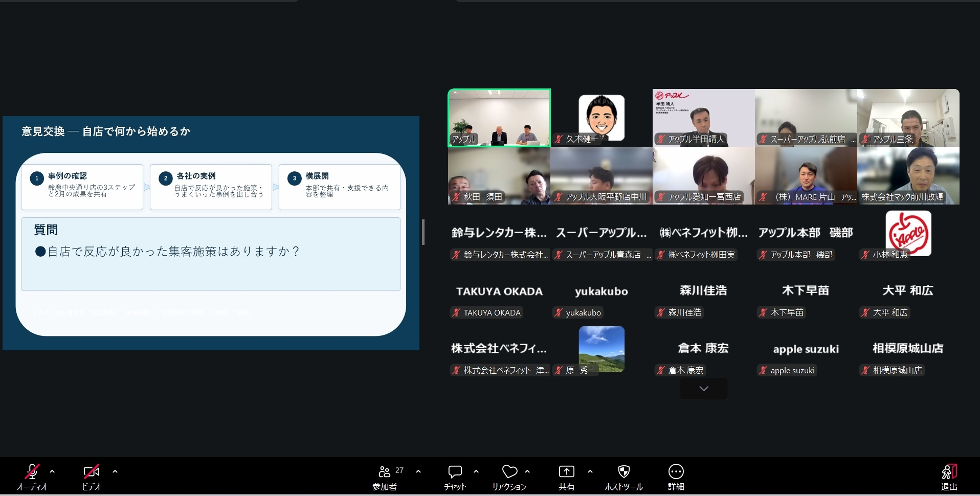Click the large 倉本 康宏 name tile
The height and width of the screenshot is (496, 980).
[703, 348]
